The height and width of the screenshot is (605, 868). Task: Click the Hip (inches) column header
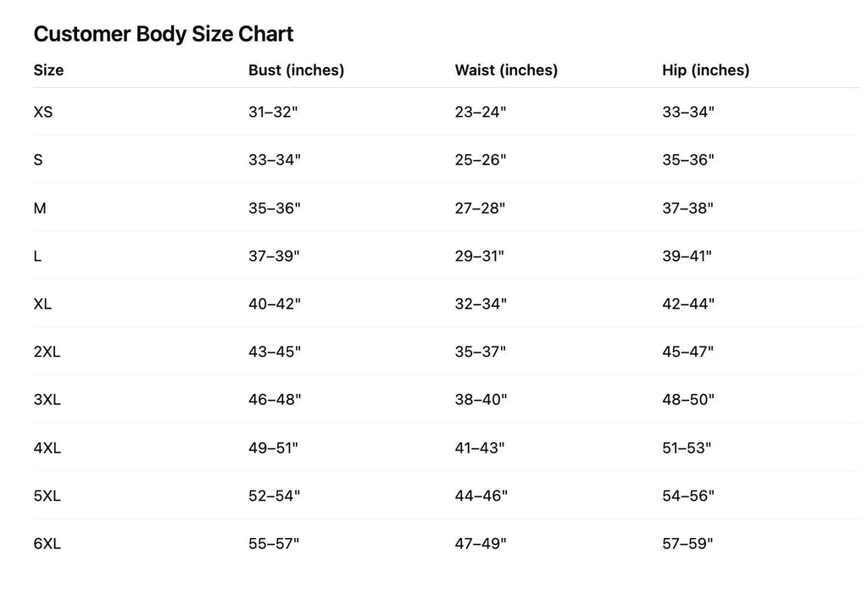(706, 70)
